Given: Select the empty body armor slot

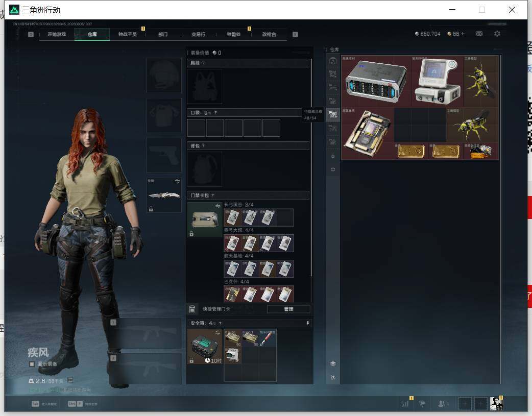Looking at the screenshot, I should 164,115.
